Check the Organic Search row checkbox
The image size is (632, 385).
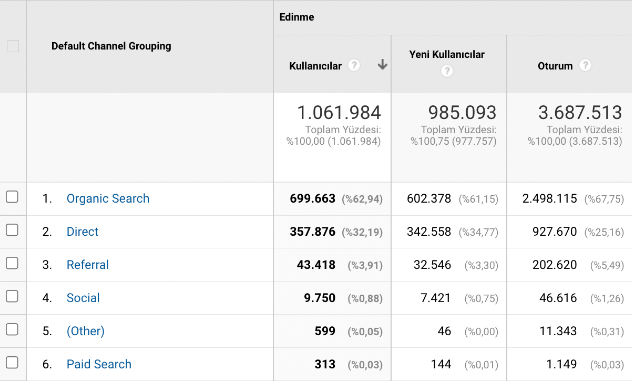tap(12, 197)
